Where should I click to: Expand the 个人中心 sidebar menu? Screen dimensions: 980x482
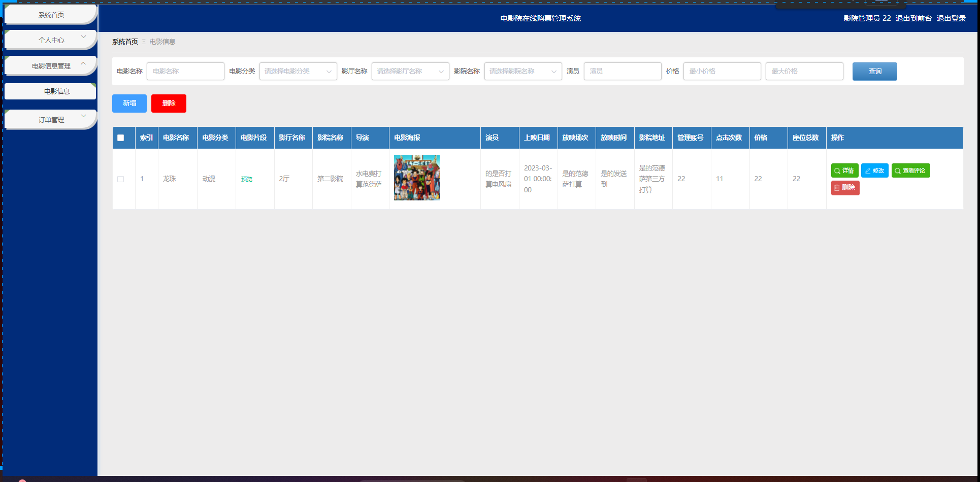[51, 40]
